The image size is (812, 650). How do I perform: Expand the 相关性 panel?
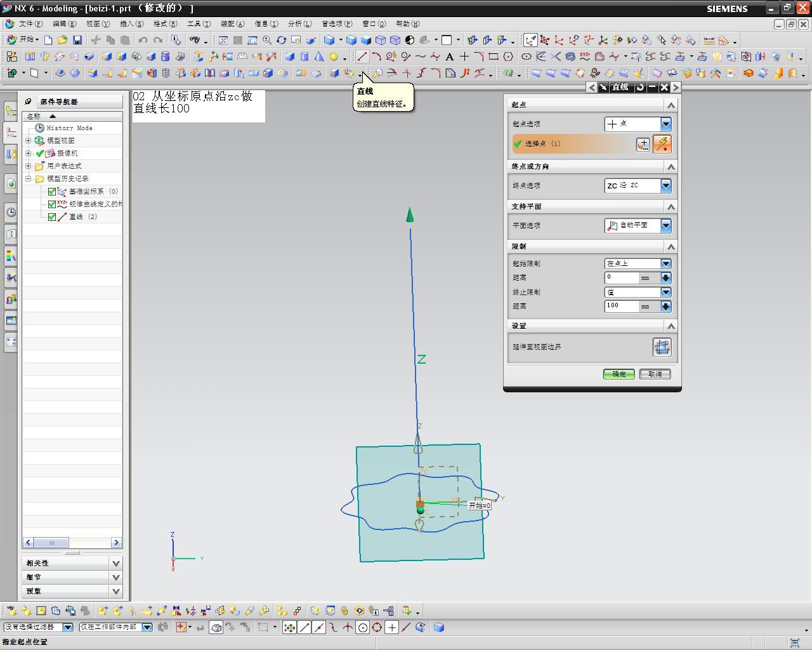point(116,563)
